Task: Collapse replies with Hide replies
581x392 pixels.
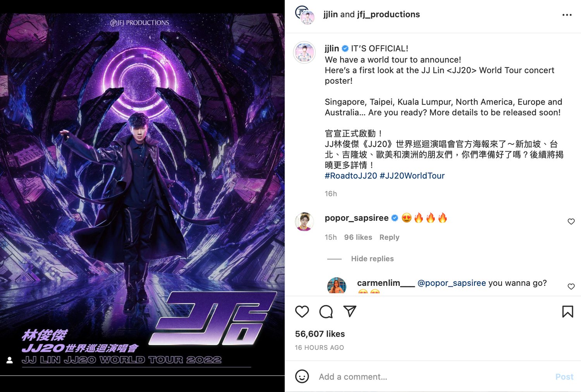Action: click(x=372, y=259)
